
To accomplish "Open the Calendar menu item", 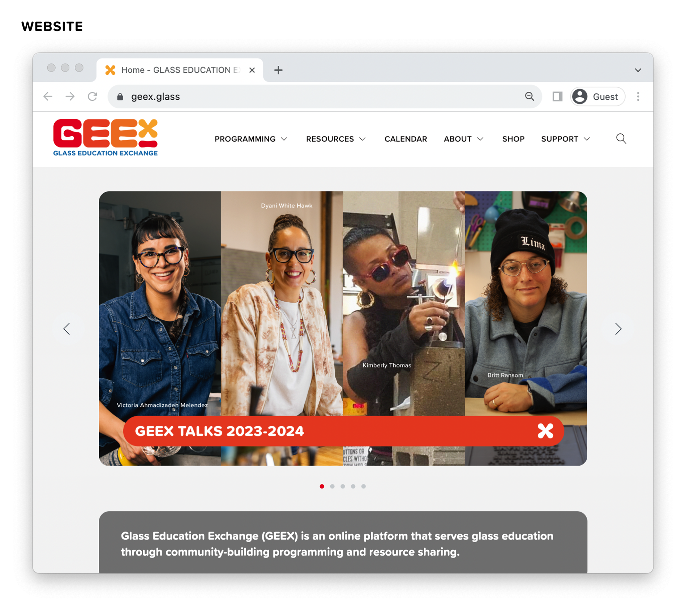I will point(406,139).
